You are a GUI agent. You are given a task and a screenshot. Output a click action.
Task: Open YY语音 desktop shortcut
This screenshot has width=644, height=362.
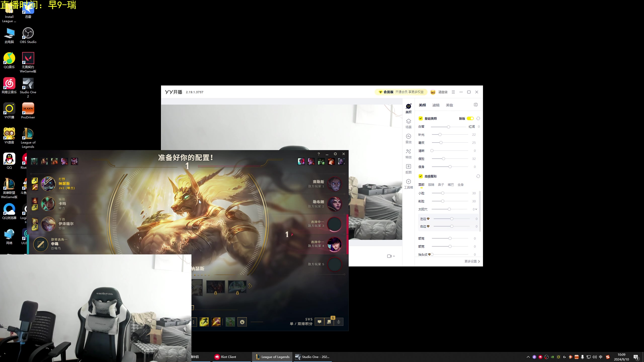(9, 136)
